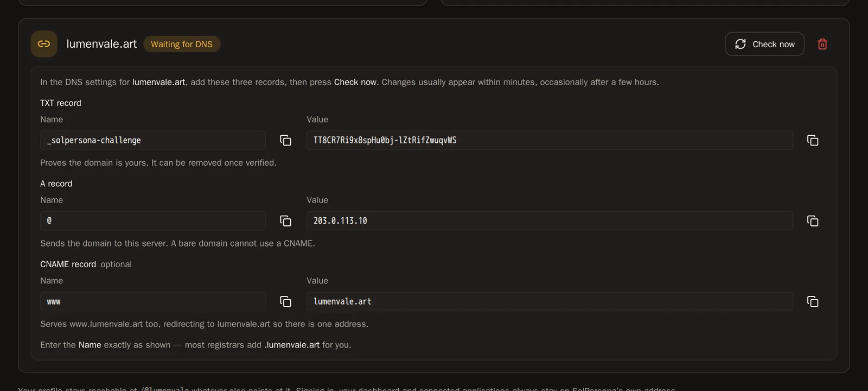Copy the CNAME record name www
Viewport: 868px width, 391px height.
tap(285, 301)
